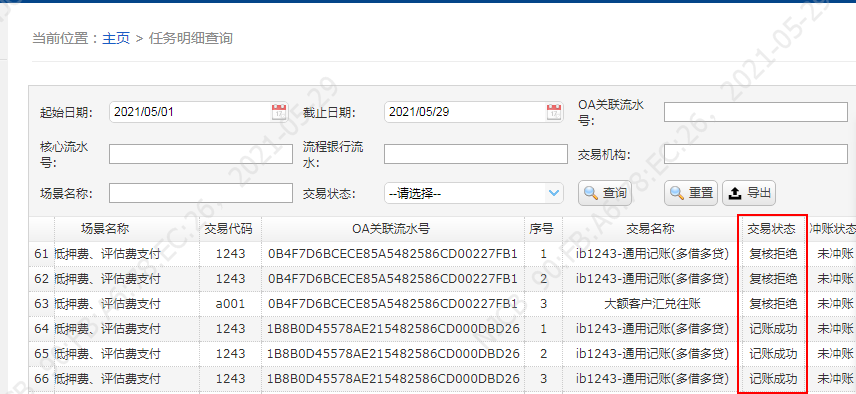
Task: Select row number 64
Action: (x=41, y=329)
